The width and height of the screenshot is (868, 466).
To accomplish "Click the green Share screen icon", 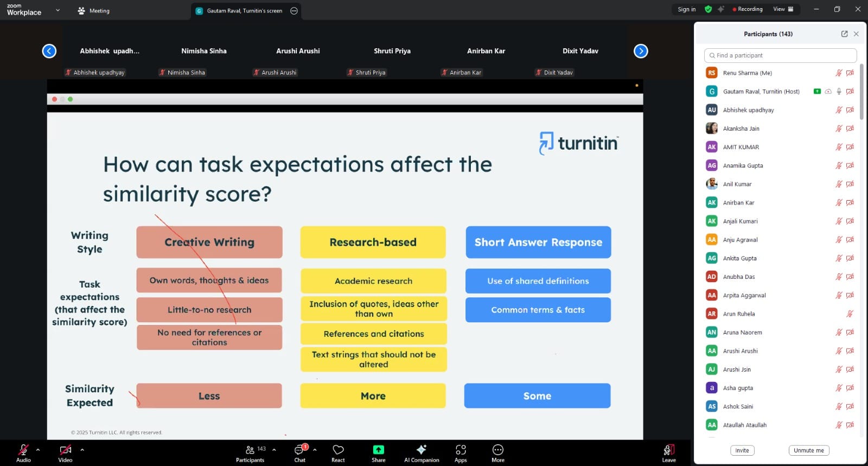I will click(x=378, y=450).
